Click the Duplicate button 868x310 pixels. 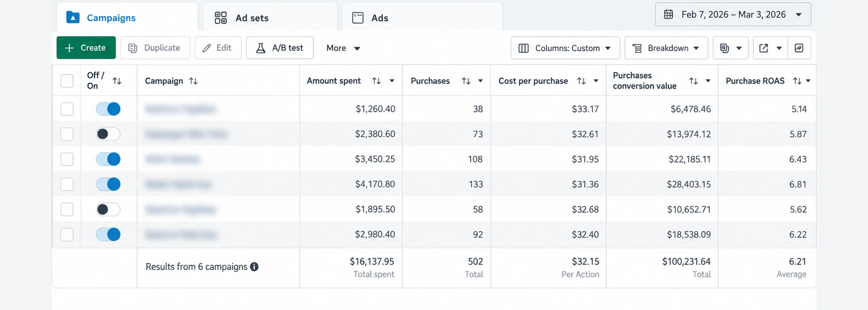[x=155, y=48]
